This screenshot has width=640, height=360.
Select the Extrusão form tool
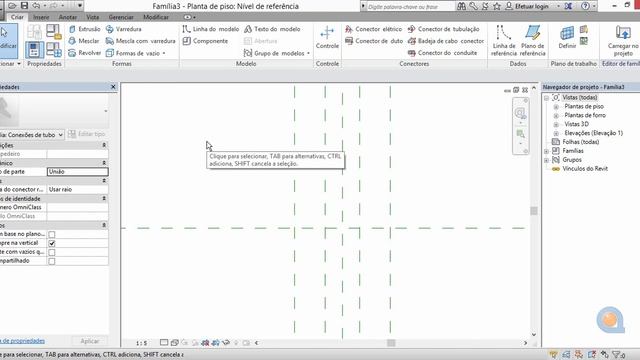coord(84,29)
